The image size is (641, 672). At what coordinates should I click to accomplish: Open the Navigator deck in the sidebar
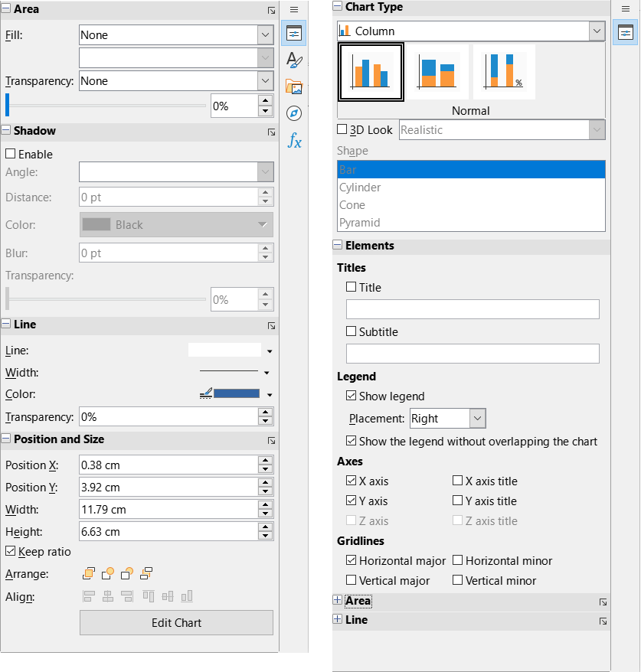point(293,113)
